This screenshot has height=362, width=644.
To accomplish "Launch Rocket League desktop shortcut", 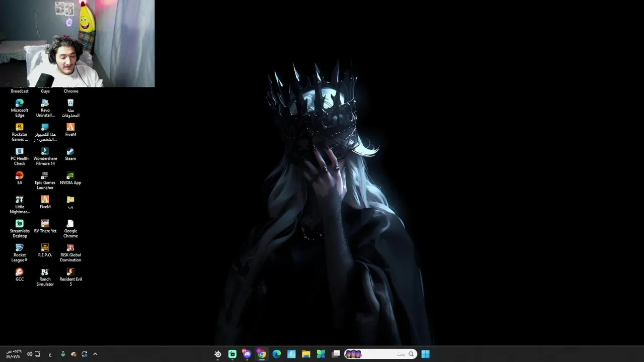I will tap(20, 253).
